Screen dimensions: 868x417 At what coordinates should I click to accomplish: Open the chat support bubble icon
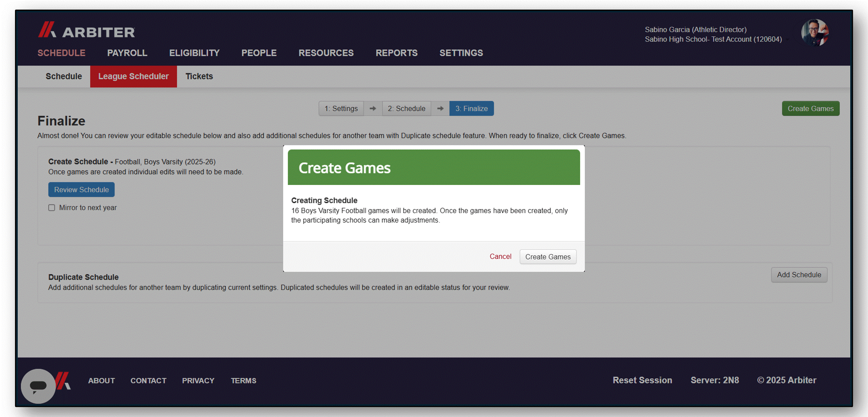(x=38, y=386)
